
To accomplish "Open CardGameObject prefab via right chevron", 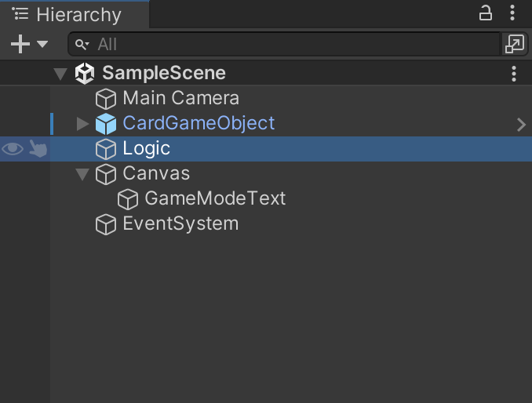I will (521, 124).
